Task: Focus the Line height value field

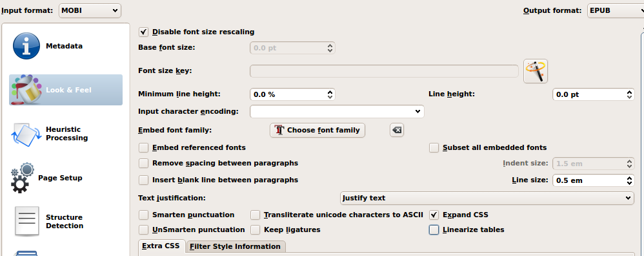Action: tap(589, 94)
